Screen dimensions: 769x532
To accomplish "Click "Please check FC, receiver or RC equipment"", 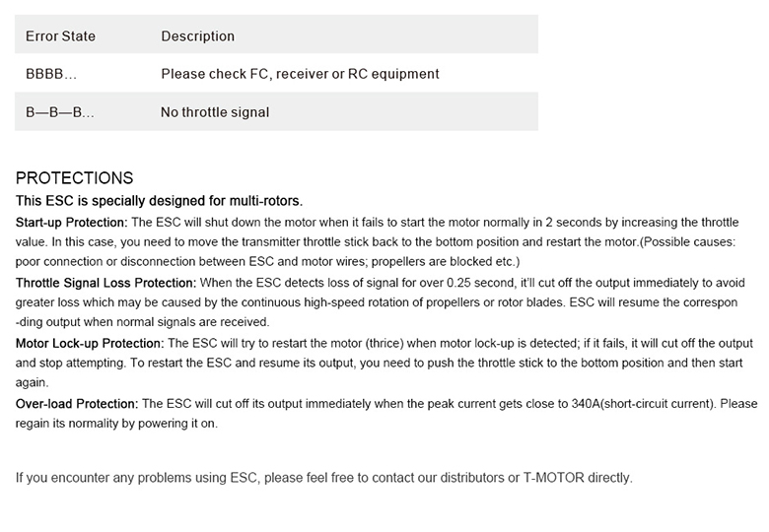I will [x=300, y=74].
